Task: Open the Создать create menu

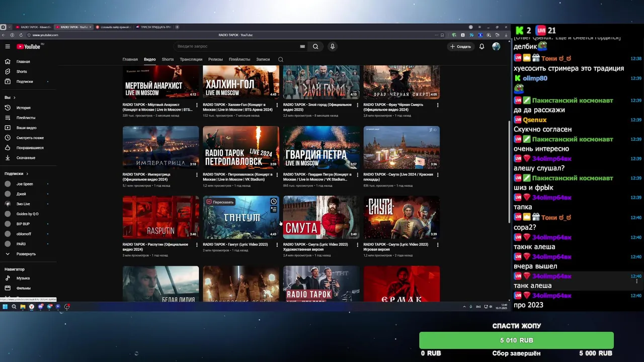Action: (461, 46)
